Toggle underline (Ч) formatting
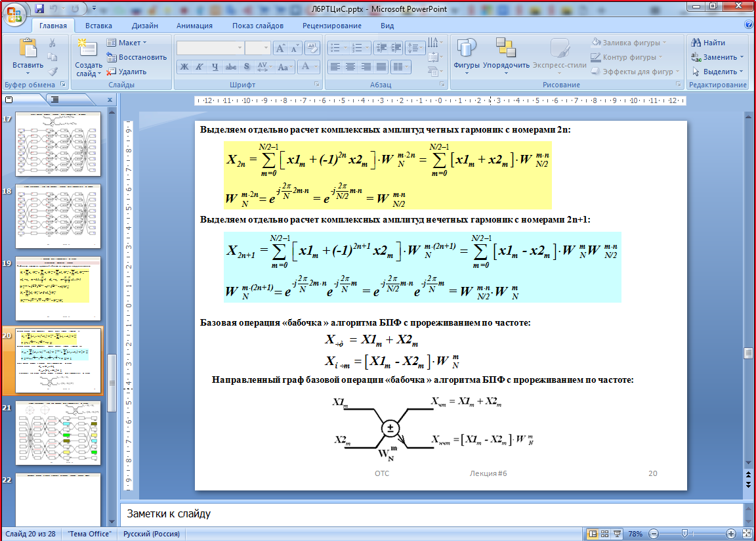This screenshot has height=541, width=756. (x=215, y=67)
